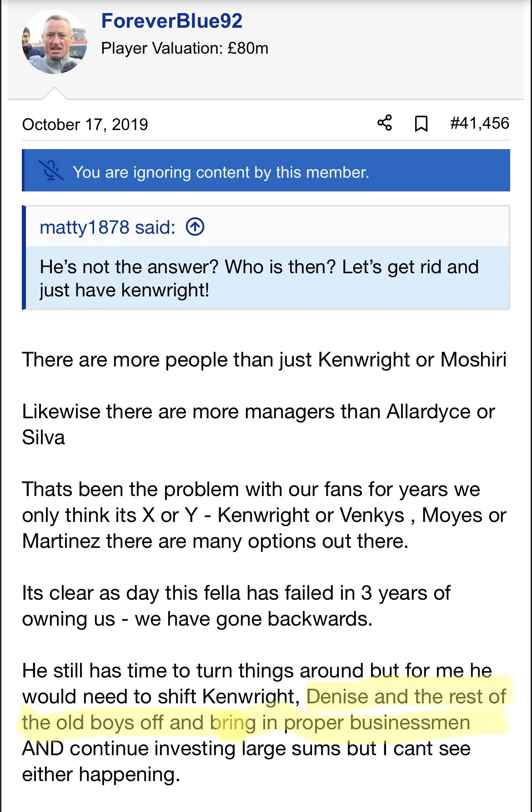
Task: Open the ForeverBlue92 username link
Action: [x=171, y=21]
